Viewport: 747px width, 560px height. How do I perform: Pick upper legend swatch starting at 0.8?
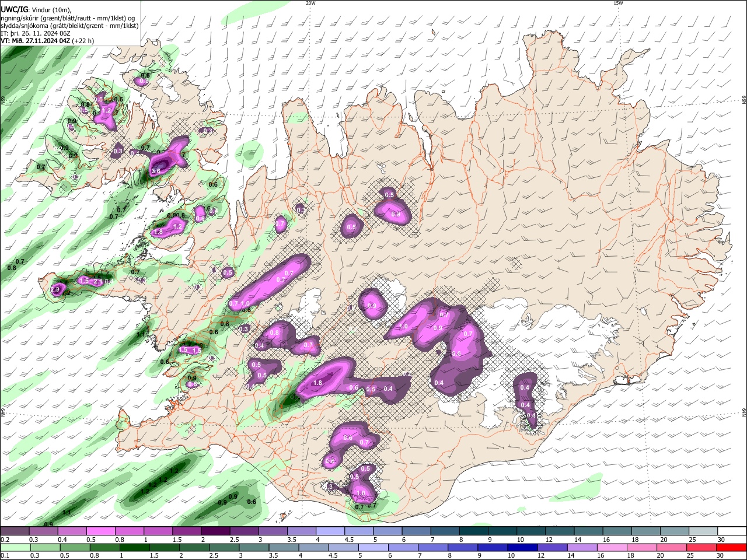[130, 531]
